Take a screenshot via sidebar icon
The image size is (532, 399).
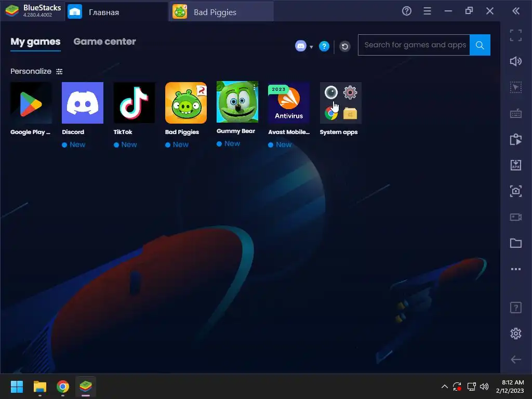pos(516,191)
